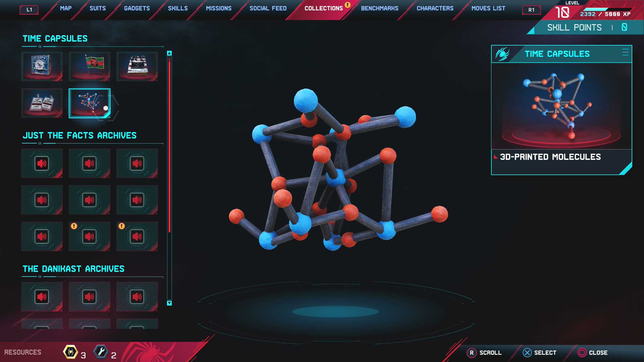Image resolution: width=644 pixels, height=362 pixels.
Task: Click the orange alert badge on Collections tab
Action: 347,5
